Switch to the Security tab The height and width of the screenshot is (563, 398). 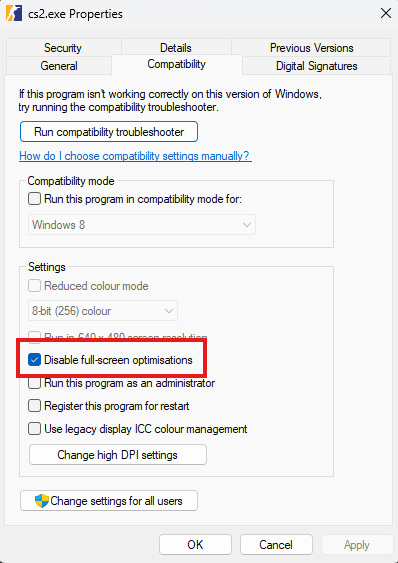(63, 48)
